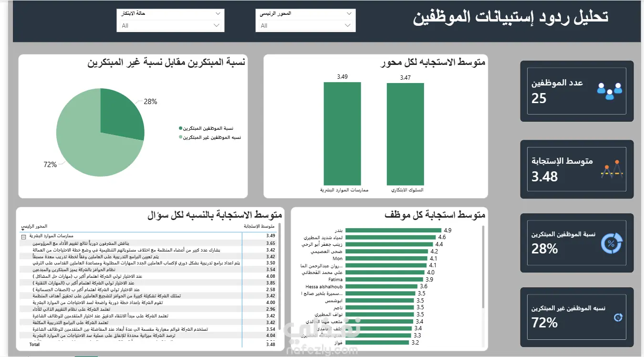644x357 pixels.
Task: Click the bar for employee ناصر
Action: point(379,308)
